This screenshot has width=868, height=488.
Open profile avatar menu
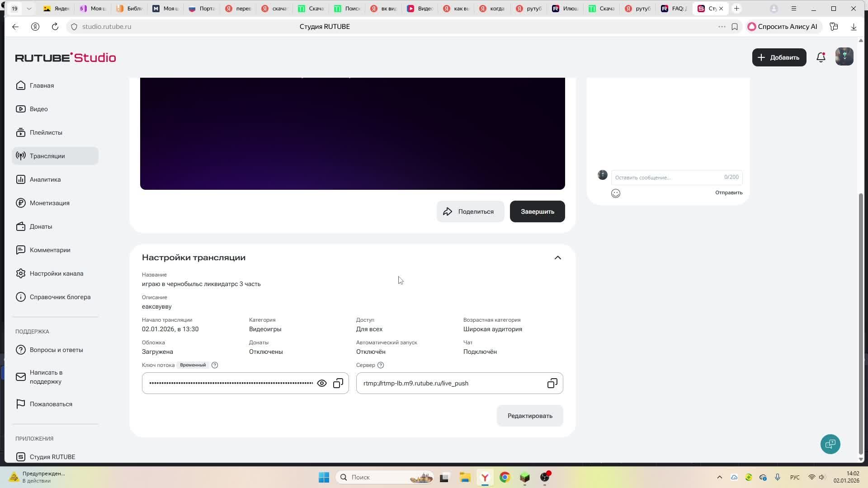coord(844,57)
